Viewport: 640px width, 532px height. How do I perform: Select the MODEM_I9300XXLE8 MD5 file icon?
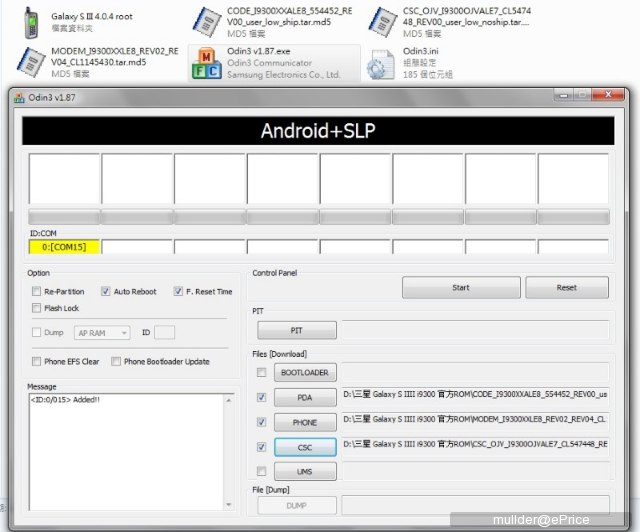pos(31,62)
